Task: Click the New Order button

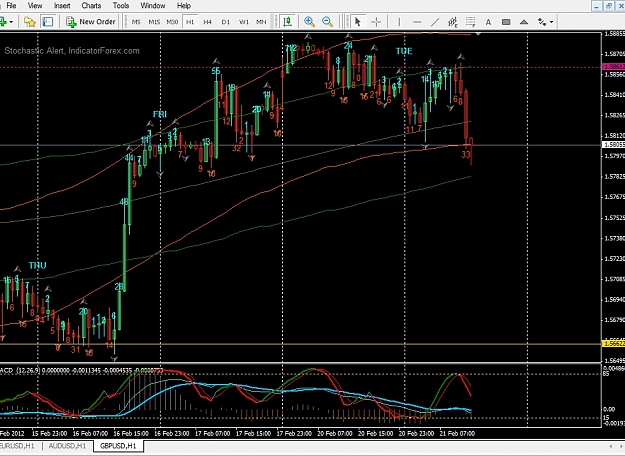Action: pos(91,22)
